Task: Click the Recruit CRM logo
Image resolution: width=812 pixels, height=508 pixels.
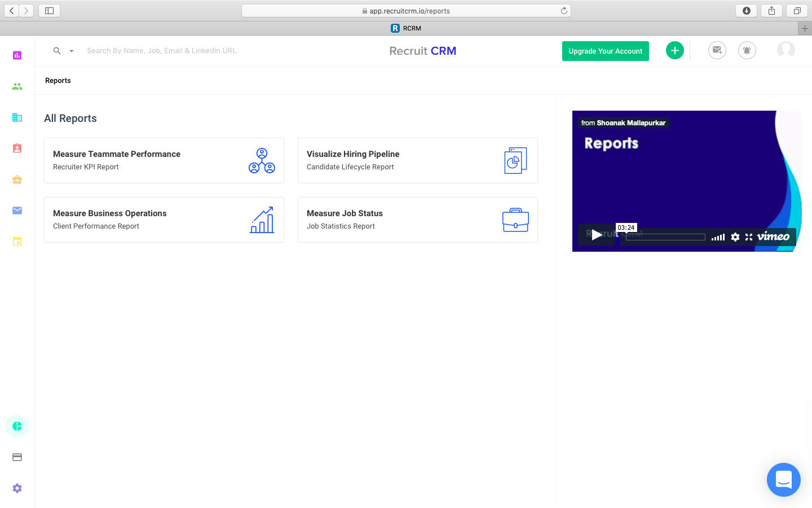Action: [423, 51]
